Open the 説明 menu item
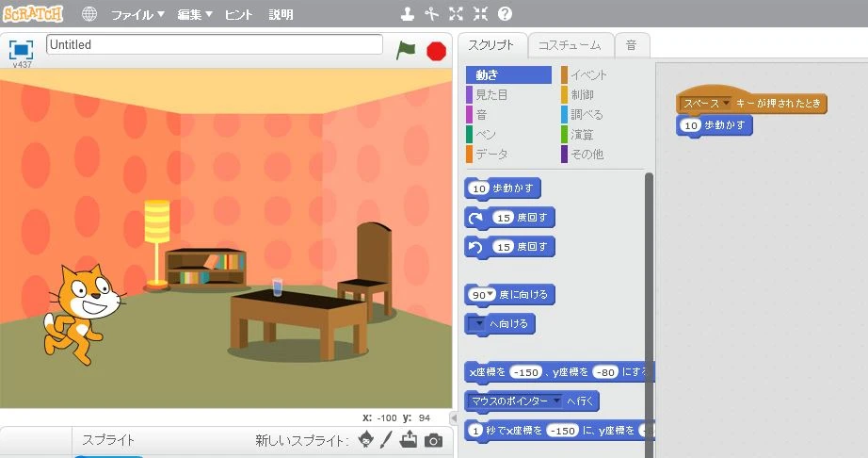 click(281, 14)
